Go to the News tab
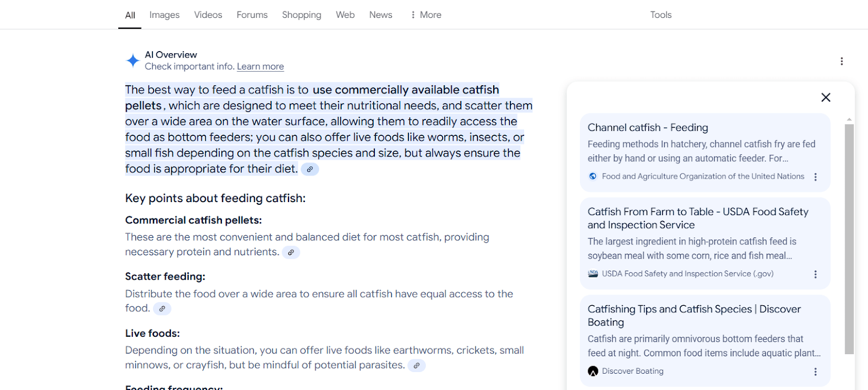 pos(381,15)
